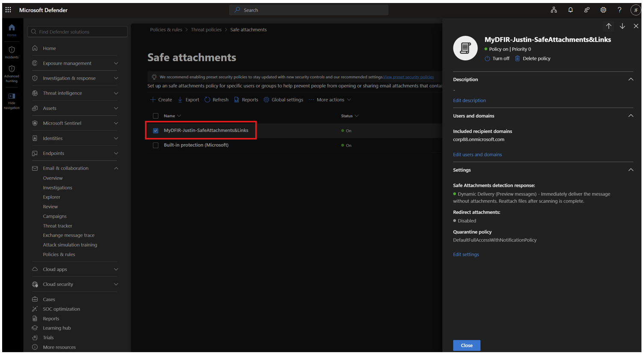Check the Built-in protection (Microsoft) checkbox
Image resolution: width=644 pixels, height=353 pixels.
pyautogui.click(x=156, y=145)
